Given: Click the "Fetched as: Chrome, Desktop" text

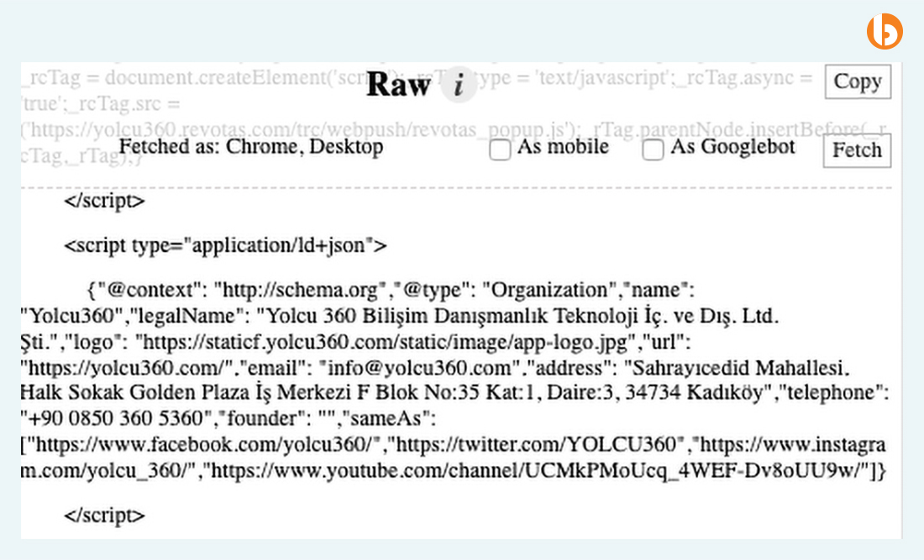Looking at the screenshot, I should pos(250,148).
